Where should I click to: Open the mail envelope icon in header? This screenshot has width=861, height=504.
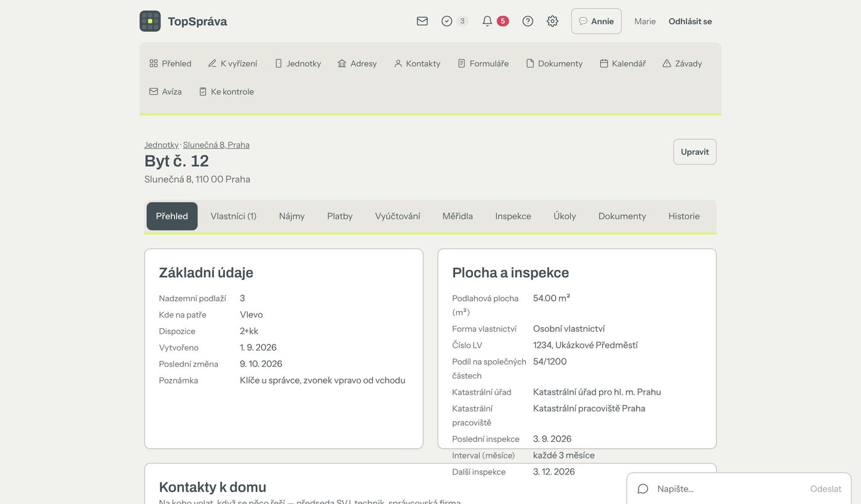(422, 21)
